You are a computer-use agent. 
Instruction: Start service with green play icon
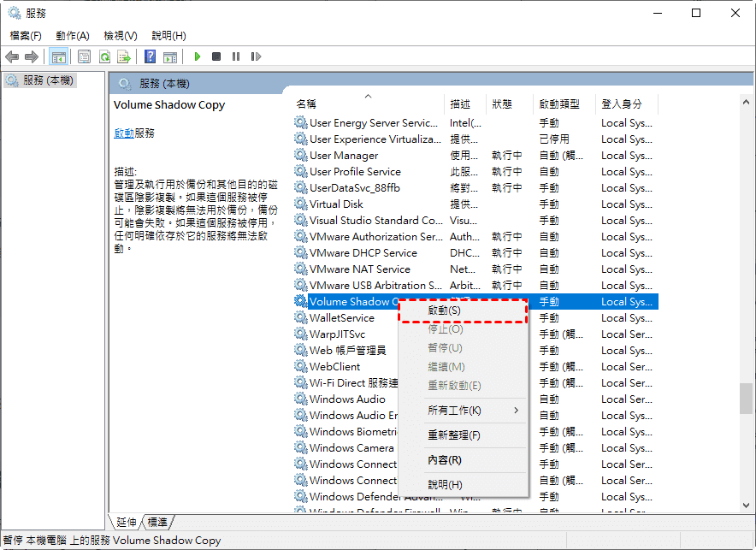198,56
